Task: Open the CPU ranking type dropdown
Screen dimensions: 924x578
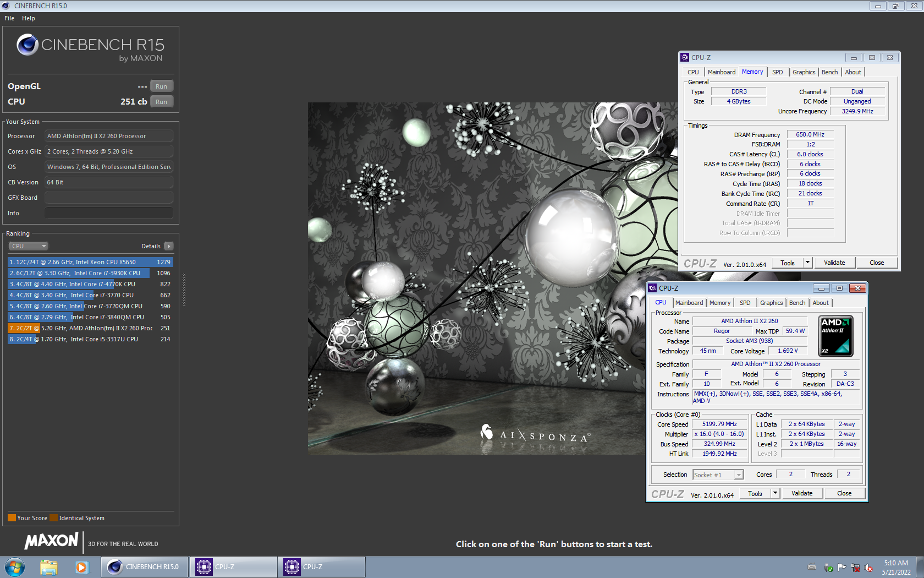Action: (29, 246)
